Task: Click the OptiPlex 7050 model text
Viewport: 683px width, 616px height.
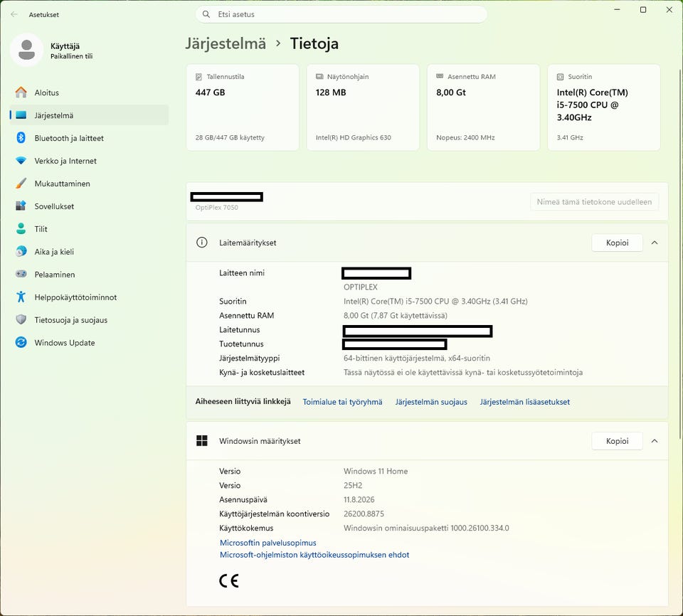Action: pyautogui.click(x=216, y=208)
